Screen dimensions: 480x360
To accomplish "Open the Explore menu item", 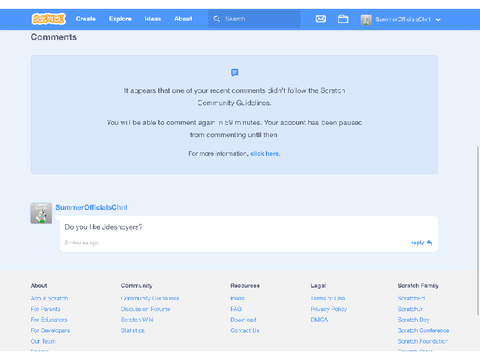I will click(120, 19).
